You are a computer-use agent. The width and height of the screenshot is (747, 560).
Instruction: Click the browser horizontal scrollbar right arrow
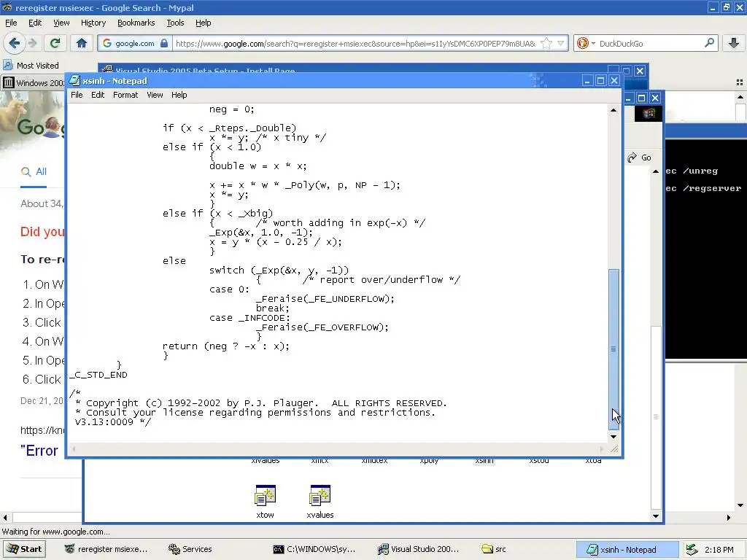pos(729,517)
